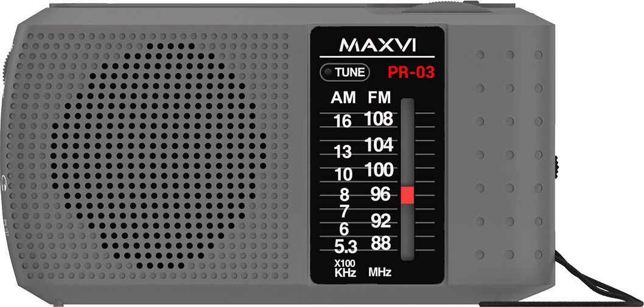
Task: Click the TUNE indicator LED
Action: tap(327, 72)
